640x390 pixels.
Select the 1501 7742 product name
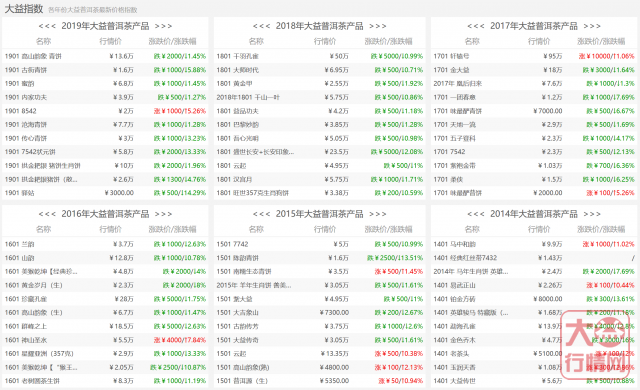232,244
